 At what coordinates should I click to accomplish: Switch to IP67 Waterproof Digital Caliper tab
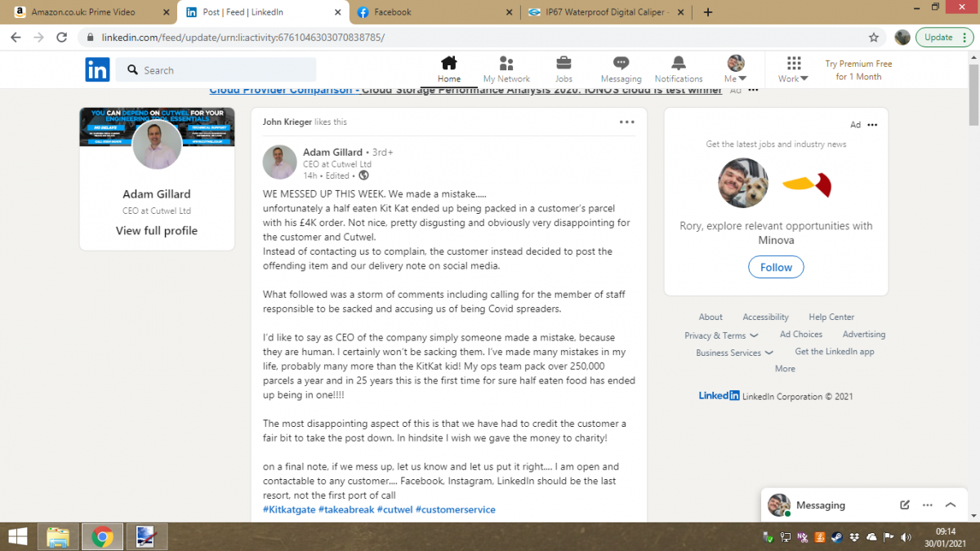point(608,12)
